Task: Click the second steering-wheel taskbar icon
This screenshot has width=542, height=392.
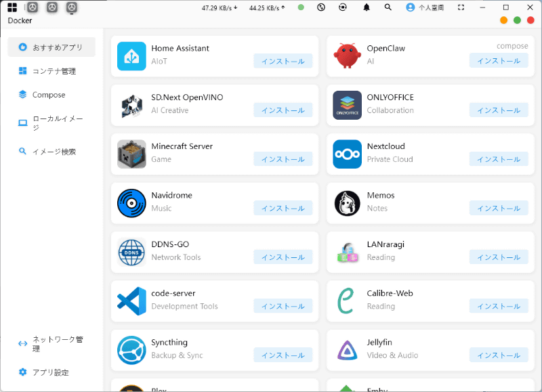Action: point(52,7)
